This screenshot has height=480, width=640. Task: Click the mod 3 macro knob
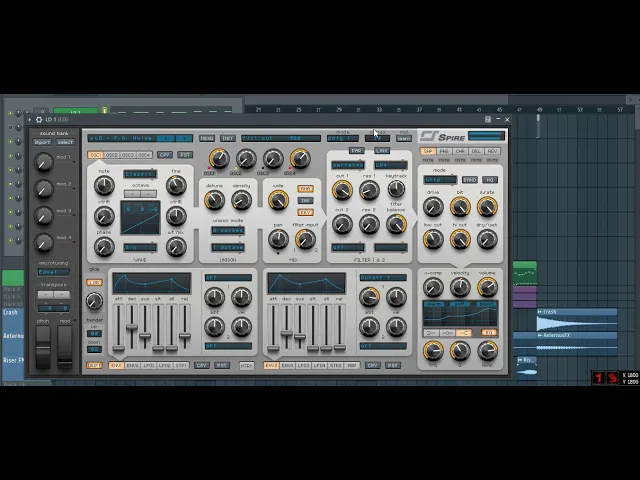coord(43,216)
